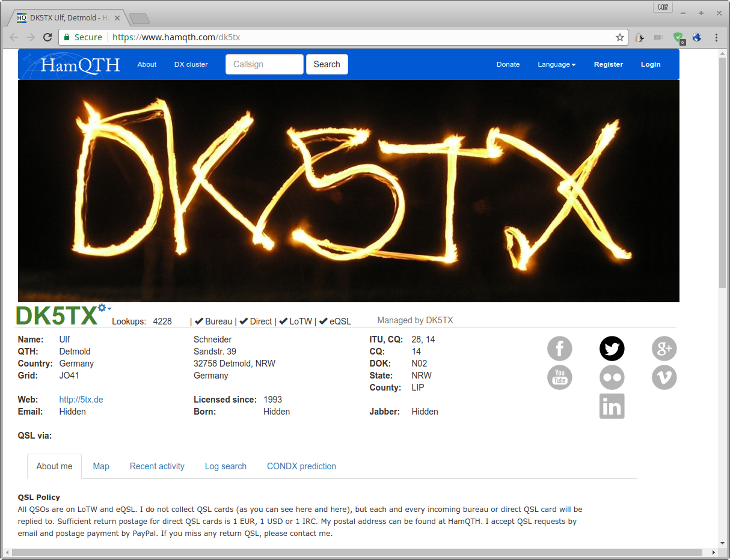Click the ITU, CQ value 28, 14
Screen dimensions: 730x560
423,339
